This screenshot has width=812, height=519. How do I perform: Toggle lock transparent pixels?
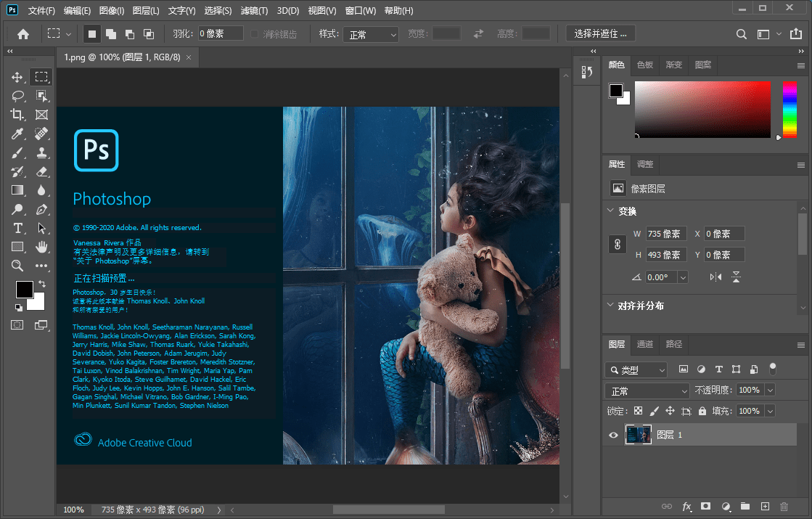638,411
